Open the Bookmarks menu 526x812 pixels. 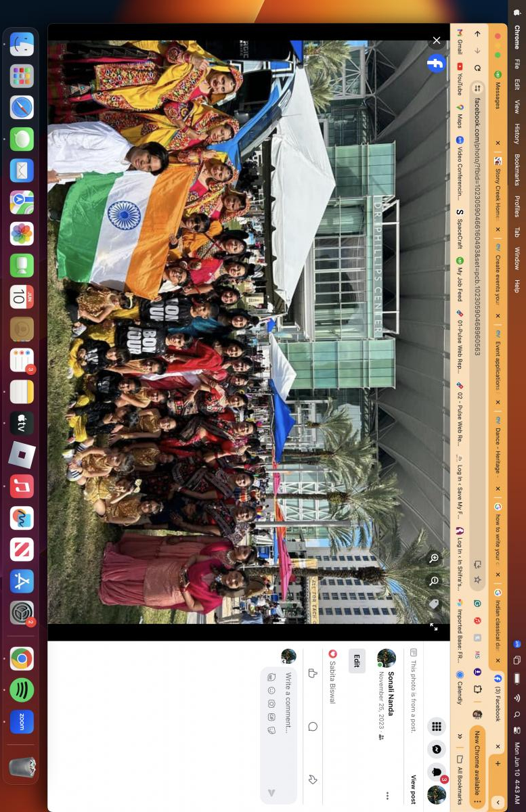517,171
